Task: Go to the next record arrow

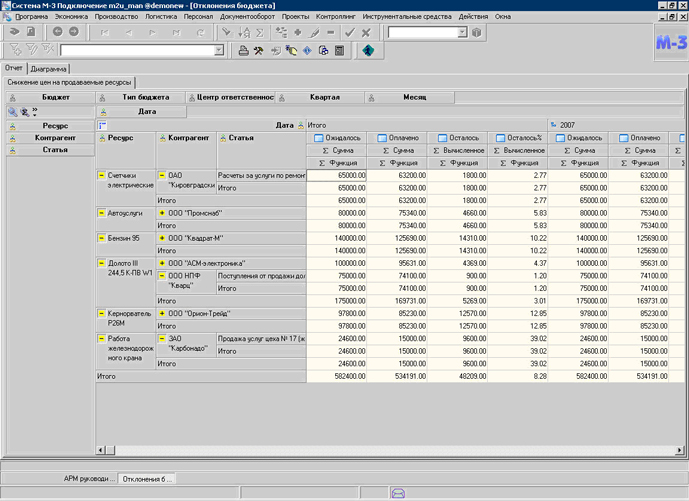Action: tap(152, 33)
